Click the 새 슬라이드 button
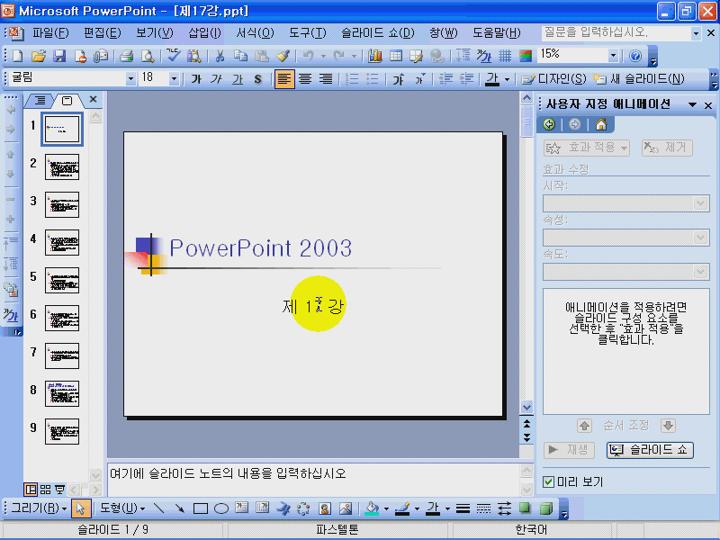The height and width of the screenshot is (540, 720). [x=639, y=79]
